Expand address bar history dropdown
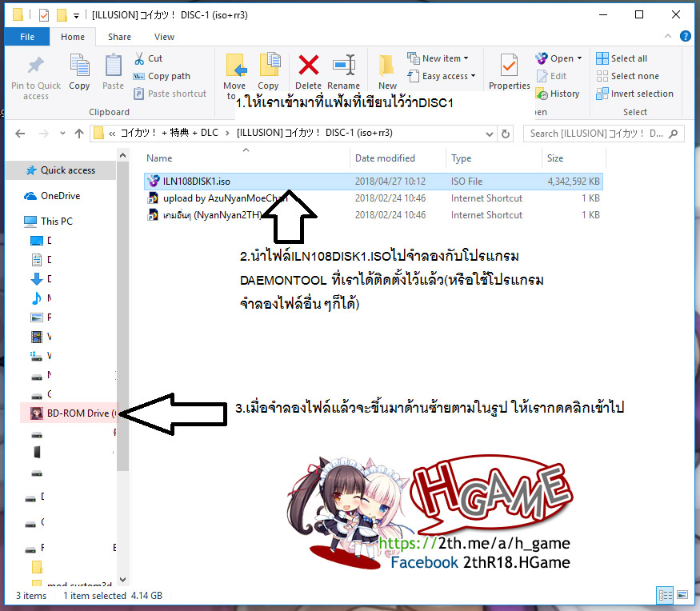 pos(490,134)
